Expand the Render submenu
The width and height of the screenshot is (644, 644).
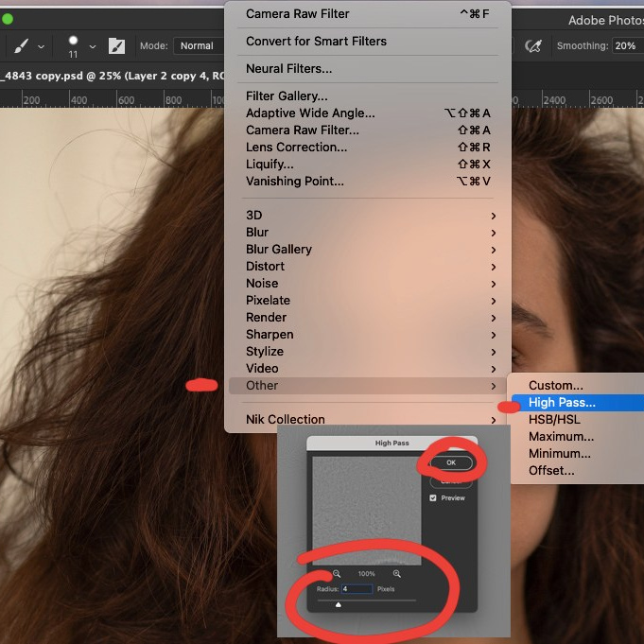368,318
